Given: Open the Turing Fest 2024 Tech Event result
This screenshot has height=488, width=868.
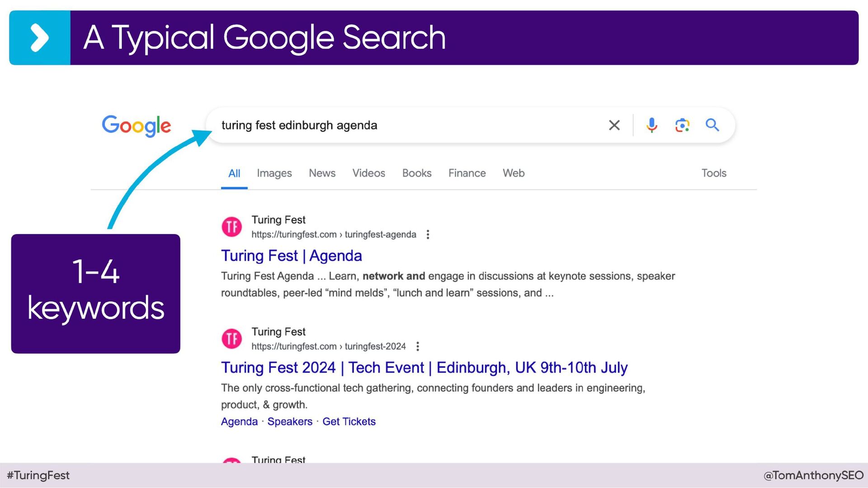Looking at the screenshot, I should [424, 368].
